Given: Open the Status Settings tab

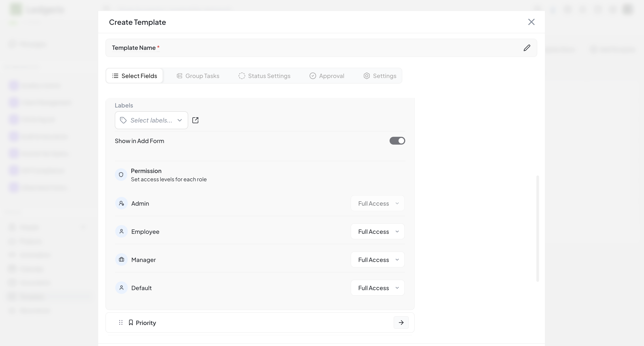Looking at the screenshot, I should [x=264, y=76].
